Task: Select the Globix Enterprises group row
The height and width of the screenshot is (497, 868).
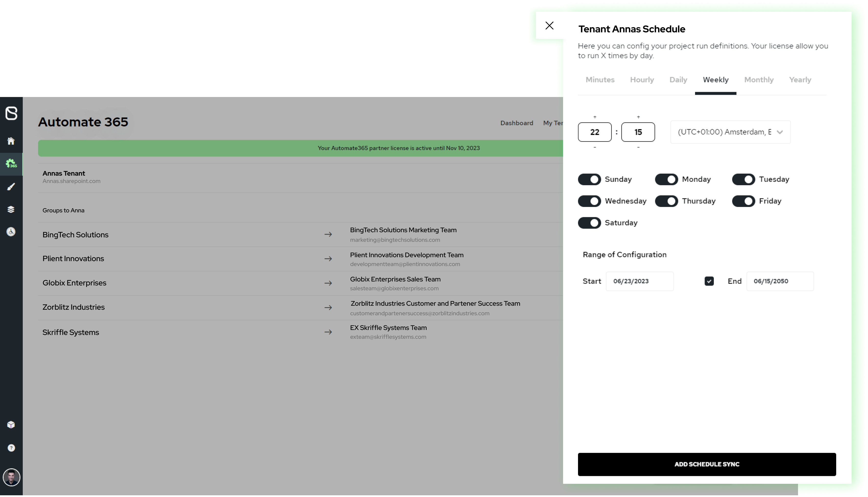Action: [x=301, y=283]
